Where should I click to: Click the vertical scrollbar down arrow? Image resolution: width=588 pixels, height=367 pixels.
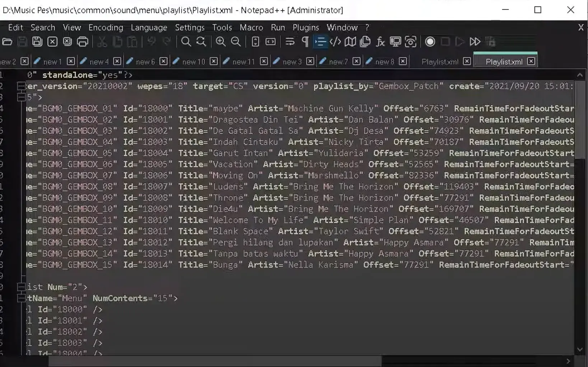[x=580, y=349]
